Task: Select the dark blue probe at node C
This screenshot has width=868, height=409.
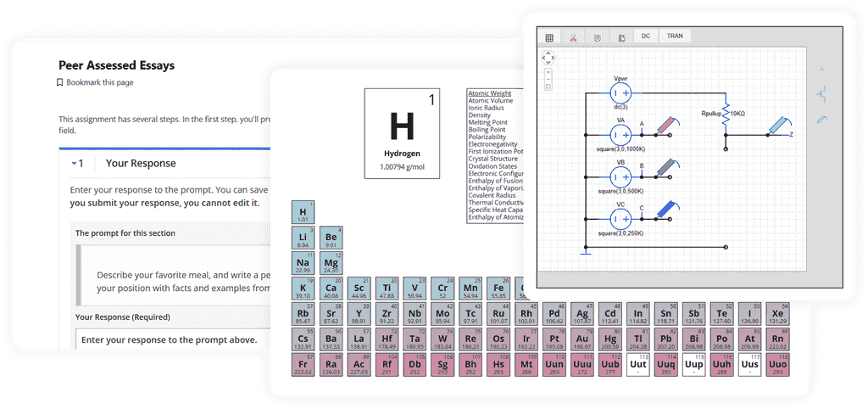Action: [x=666, y=210]
